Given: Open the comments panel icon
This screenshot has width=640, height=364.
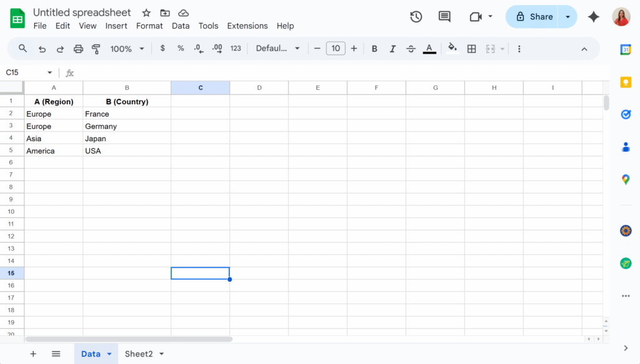Looking at the screenshot, I should [444, 17].
